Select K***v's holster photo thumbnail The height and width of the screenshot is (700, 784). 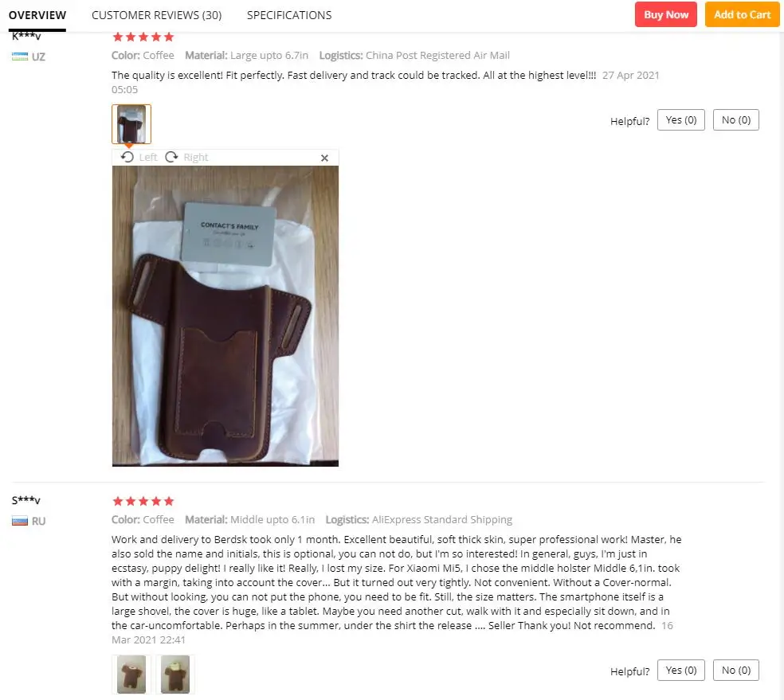[131, 124]
